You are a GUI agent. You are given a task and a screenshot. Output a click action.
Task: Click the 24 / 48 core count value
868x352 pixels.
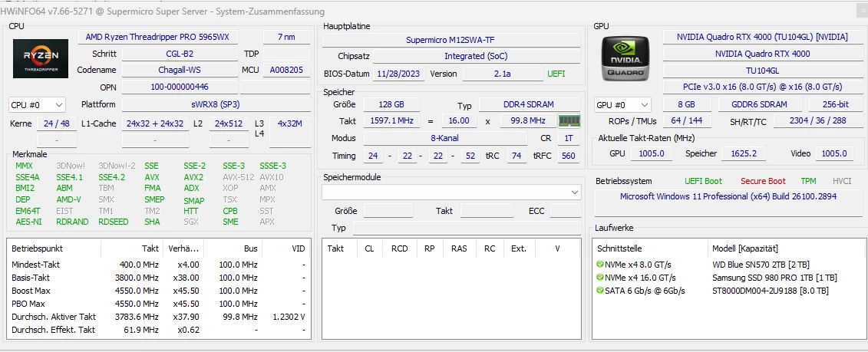tap(56, 123)
